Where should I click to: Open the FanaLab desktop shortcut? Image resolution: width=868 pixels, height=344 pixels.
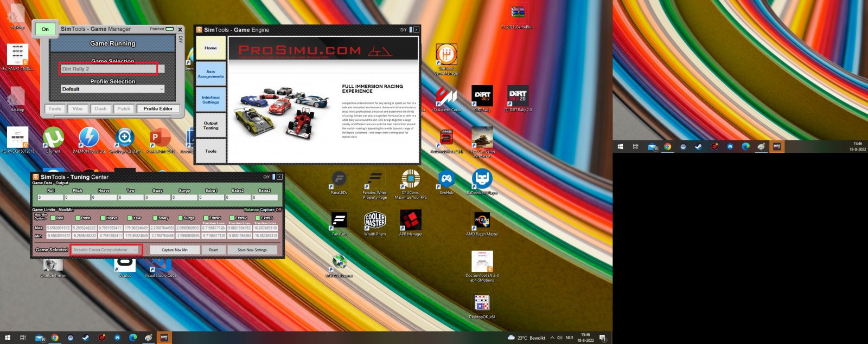(x=339, y=221)
